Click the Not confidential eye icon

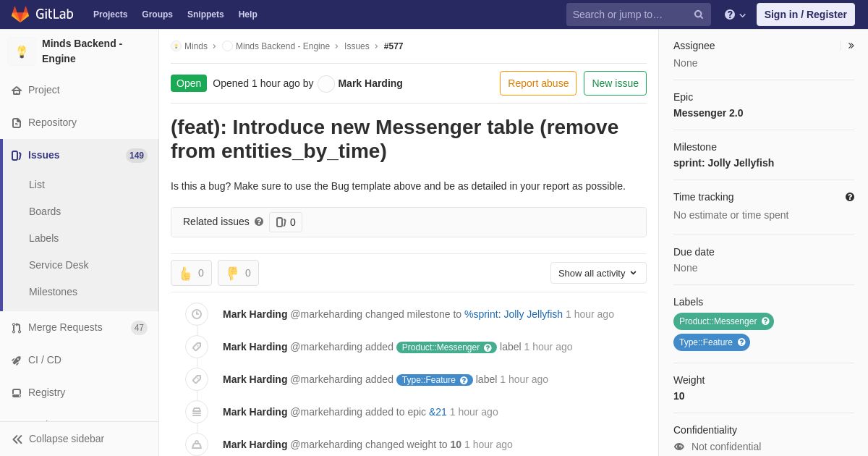678,447
